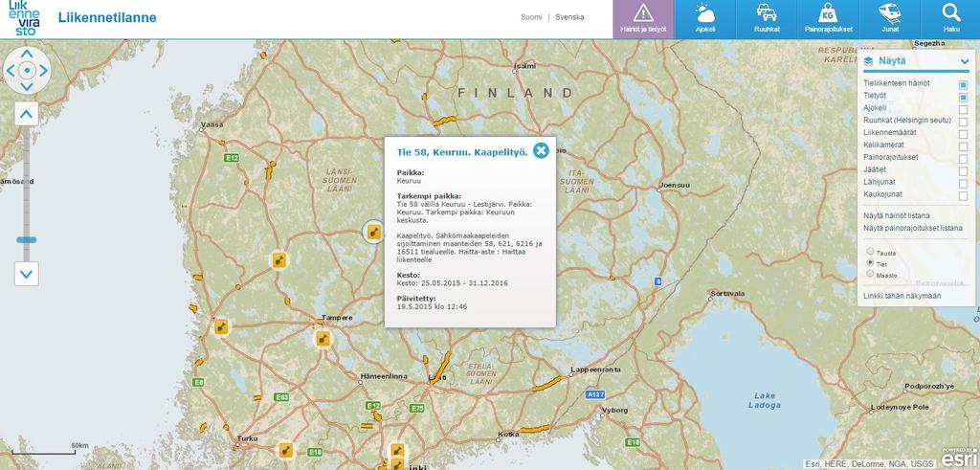Zoom out with the bottom chevron button

(x=26, y=274)
